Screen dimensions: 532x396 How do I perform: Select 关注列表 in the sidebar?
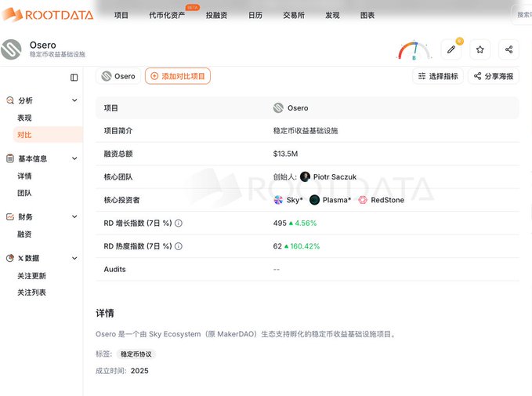(31, 292)
